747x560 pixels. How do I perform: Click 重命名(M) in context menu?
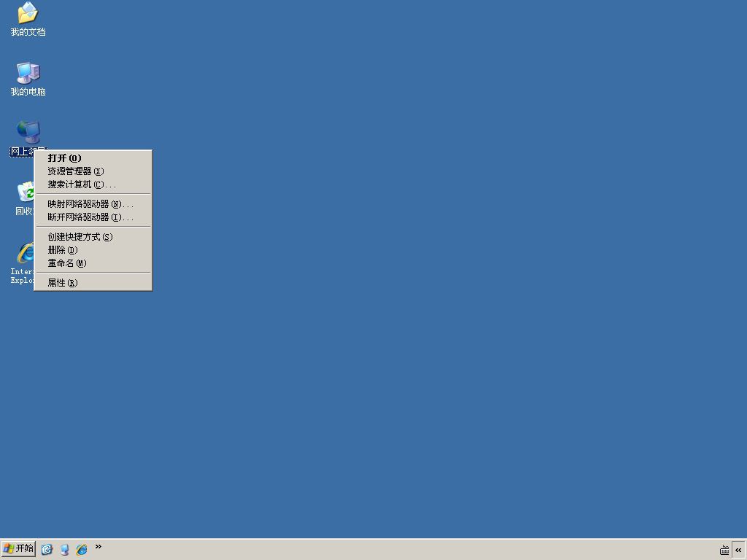tap(93, 262)
